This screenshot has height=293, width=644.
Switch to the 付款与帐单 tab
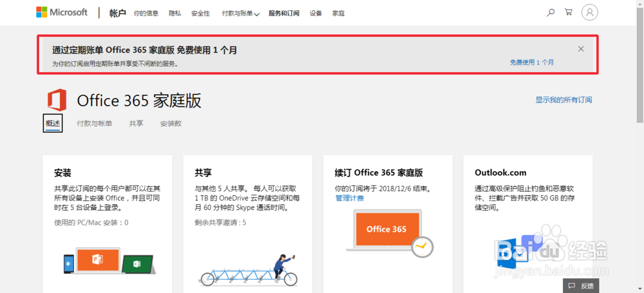(x=95, y=123)
